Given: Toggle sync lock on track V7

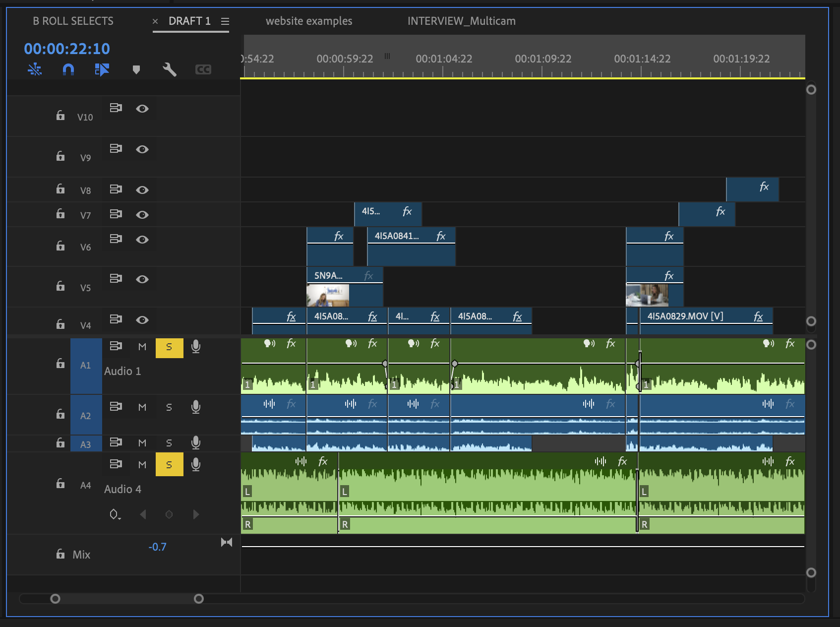Looking at the screenshot, I should coord(116,214).
